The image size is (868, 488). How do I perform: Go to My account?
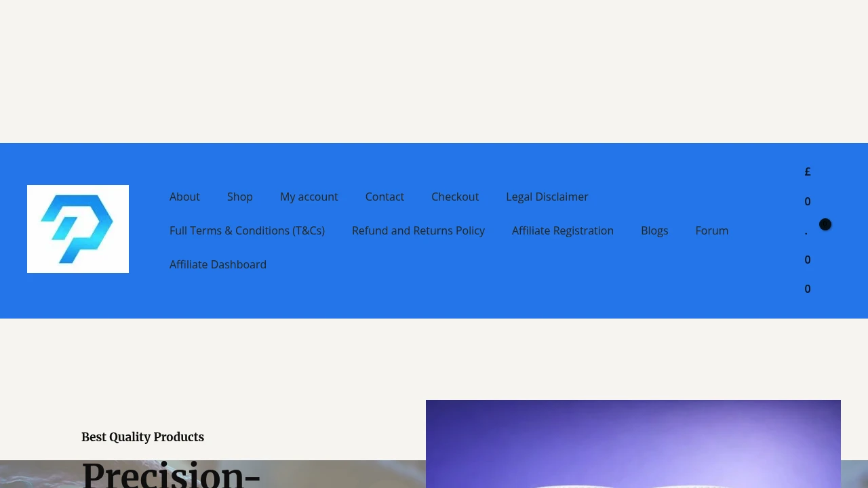click(309, 197)
